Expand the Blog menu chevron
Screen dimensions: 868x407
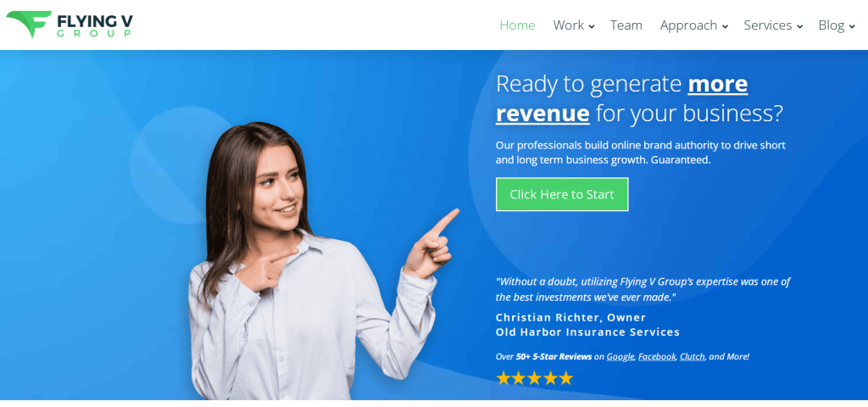point(851,26)
